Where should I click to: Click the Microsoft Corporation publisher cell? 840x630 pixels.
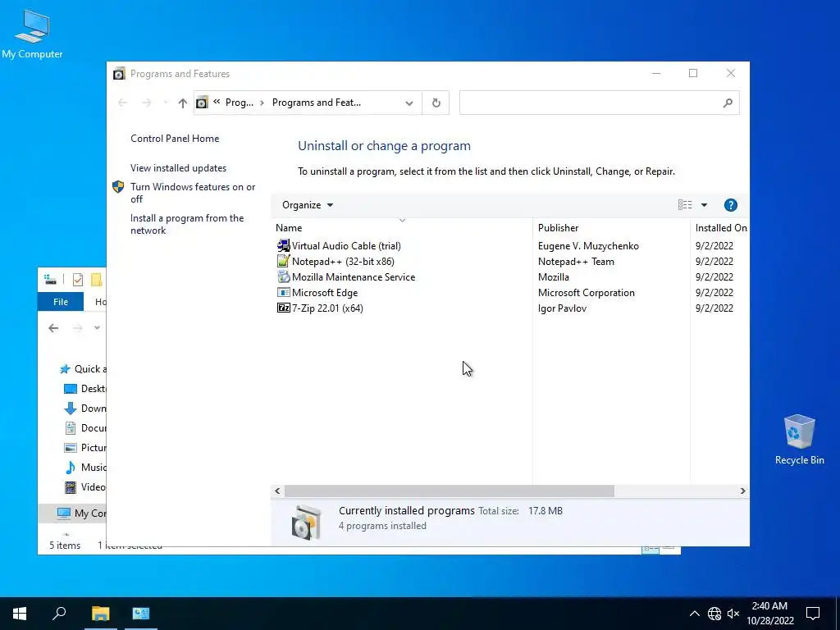(586, 293)
